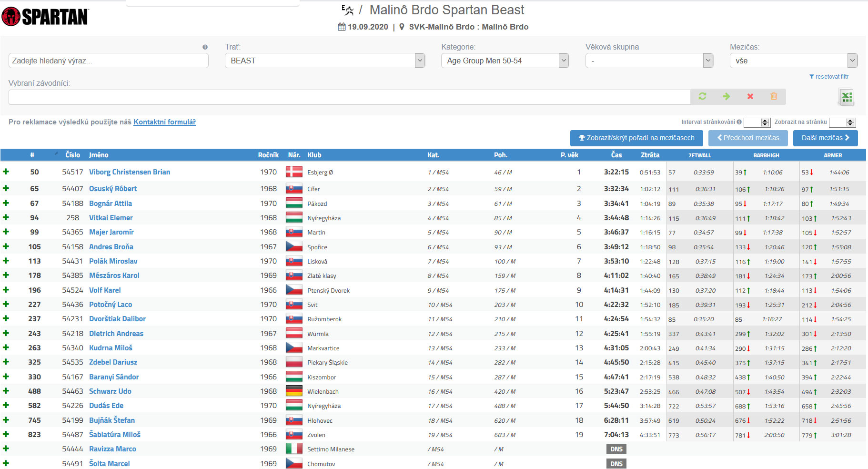Sort table by Ročník column header

click(268, 155)
